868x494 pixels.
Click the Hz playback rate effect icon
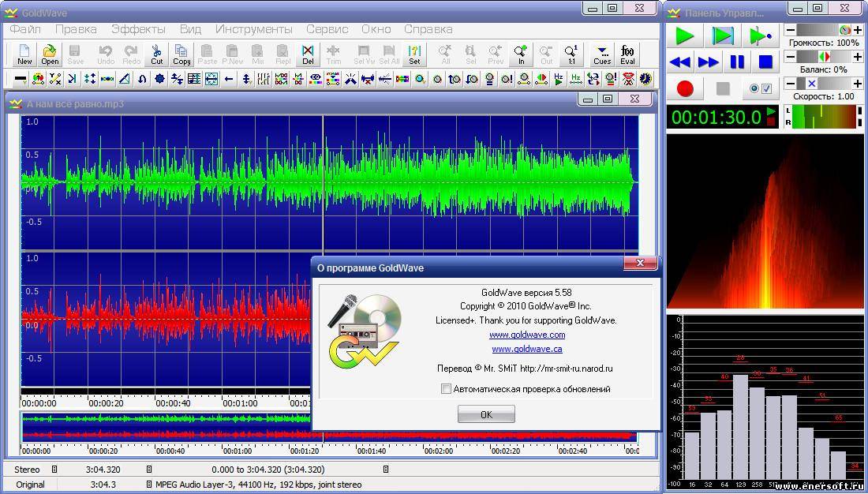coord(559,79)
